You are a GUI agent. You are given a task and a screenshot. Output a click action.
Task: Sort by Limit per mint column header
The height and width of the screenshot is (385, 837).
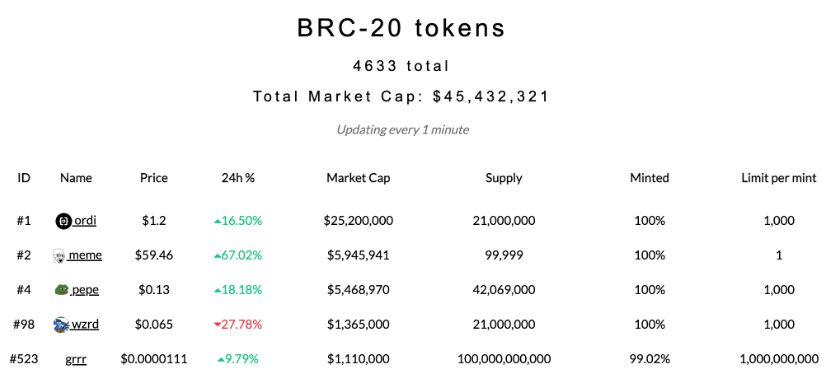coord(779,178)
